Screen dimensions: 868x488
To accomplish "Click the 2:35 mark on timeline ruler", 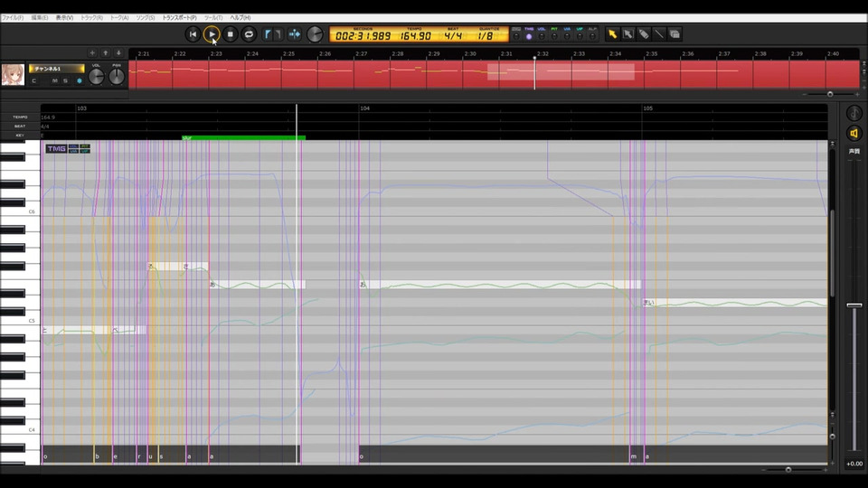I will coord(652,53).
